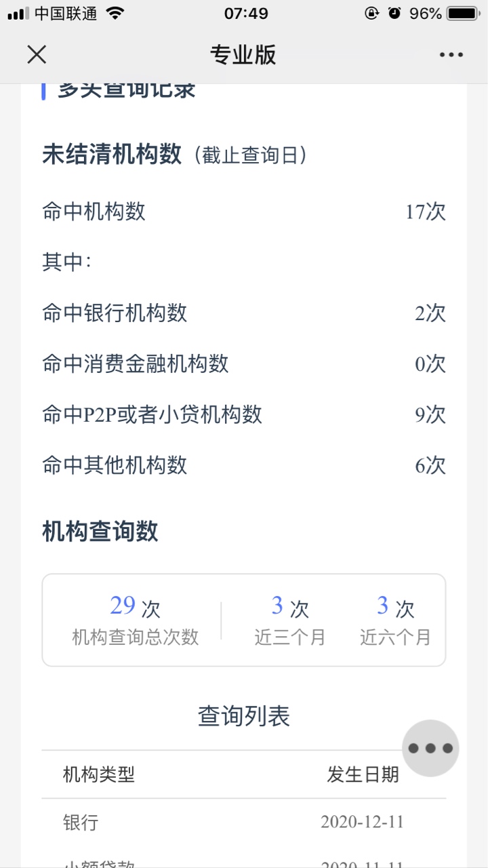Screen dimensions: 488x868
Task: Select the 近六个月 query count
Action: [x=395, y=620]
